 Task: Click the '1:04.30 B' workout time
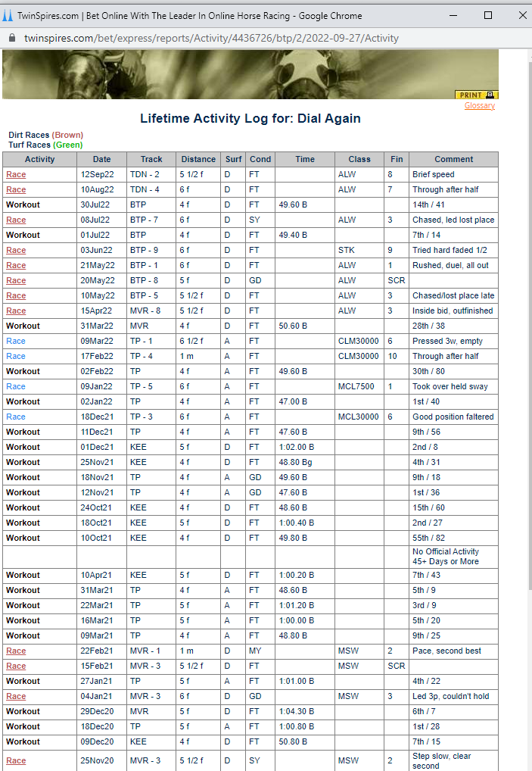pos(297,711)
